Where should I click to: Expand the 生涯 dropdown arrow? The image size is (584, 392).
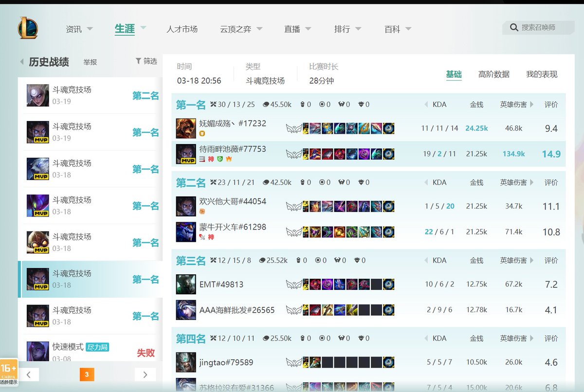click(143, 28)
